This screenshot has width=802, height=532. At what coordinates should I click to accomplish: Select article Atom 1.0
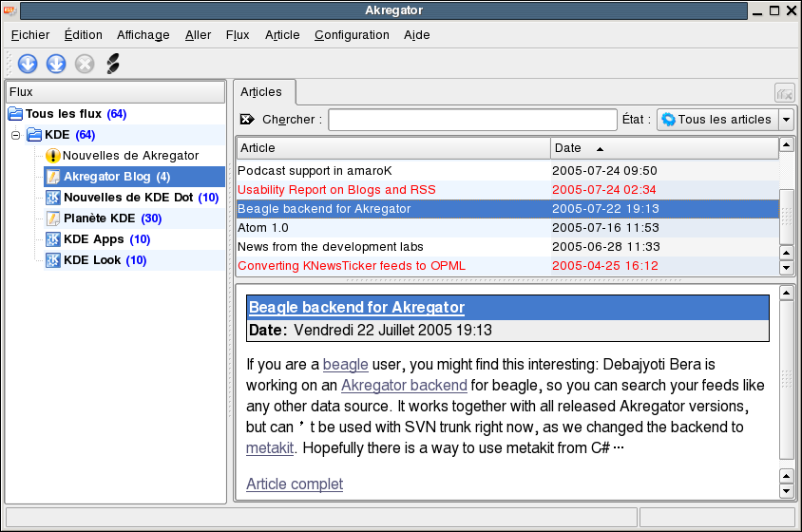(507, 228)
